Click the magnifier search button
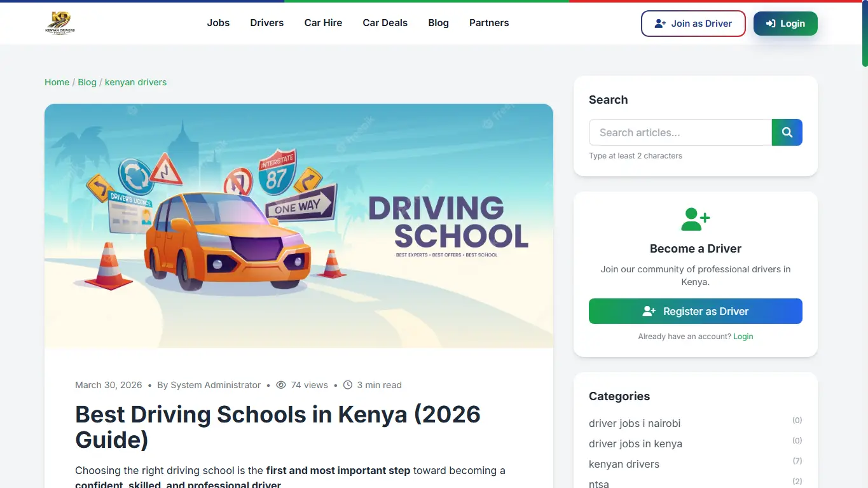 point(787,132)
